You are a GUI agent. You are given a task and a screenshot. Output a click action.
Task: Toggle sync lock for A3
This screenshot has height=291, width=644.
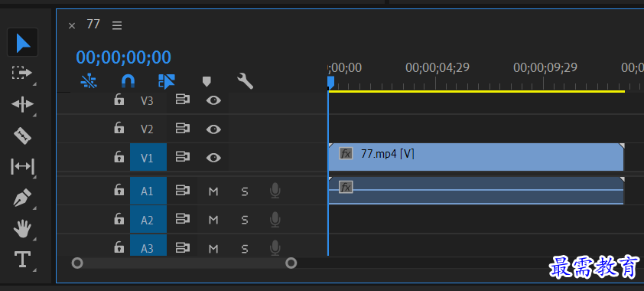tap(183, 248)
